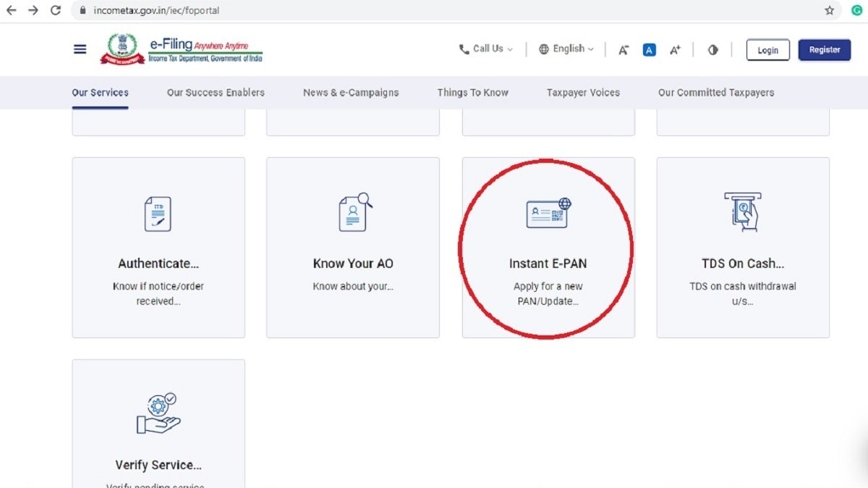This screenshot has width=868, height=488.
Task: Click the phone icon beside Call Us
Action: coord(464,49)
